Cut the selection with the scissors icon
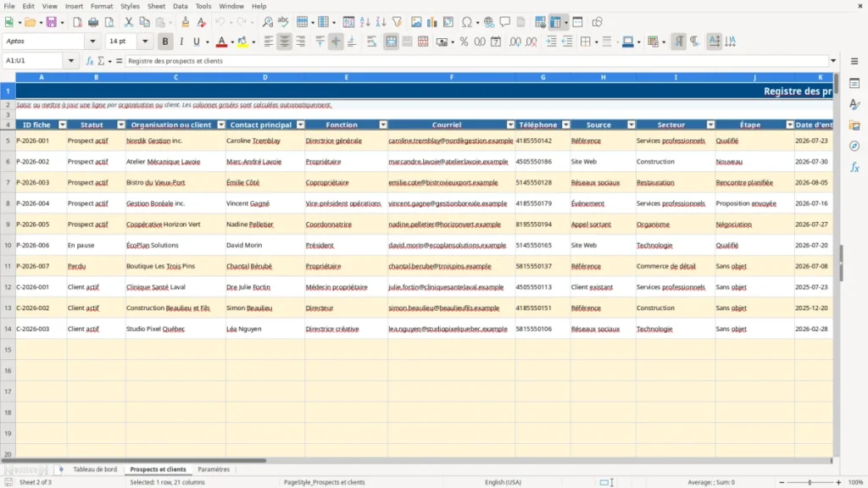Viewport: 868px width, 488px height. (129, 22)
